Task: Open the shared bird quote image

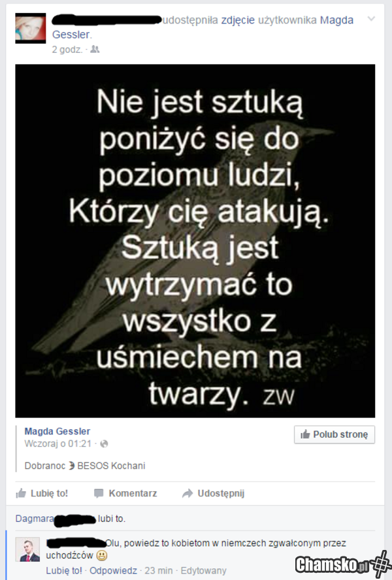Action: [x=195, y=241]
